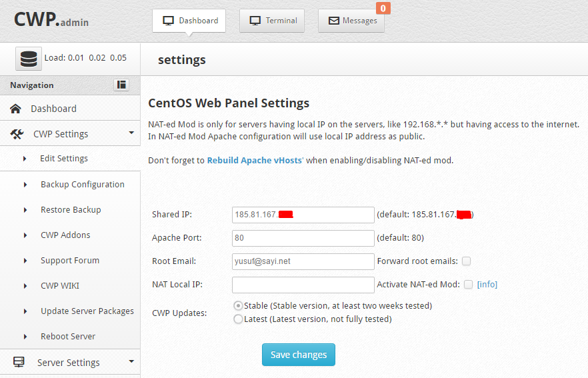Viewport: 588px width, 378px height.
Task: Open the Messages tab
Action: [351, 21]
